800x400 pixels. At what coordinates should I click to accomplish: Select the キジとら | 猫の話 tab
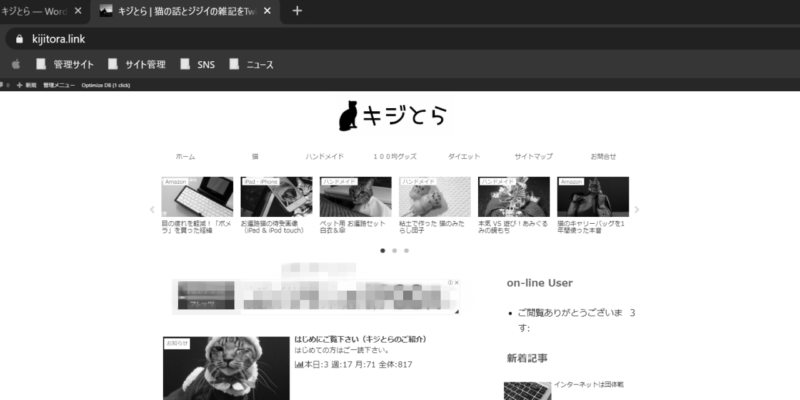pos(187,11)
